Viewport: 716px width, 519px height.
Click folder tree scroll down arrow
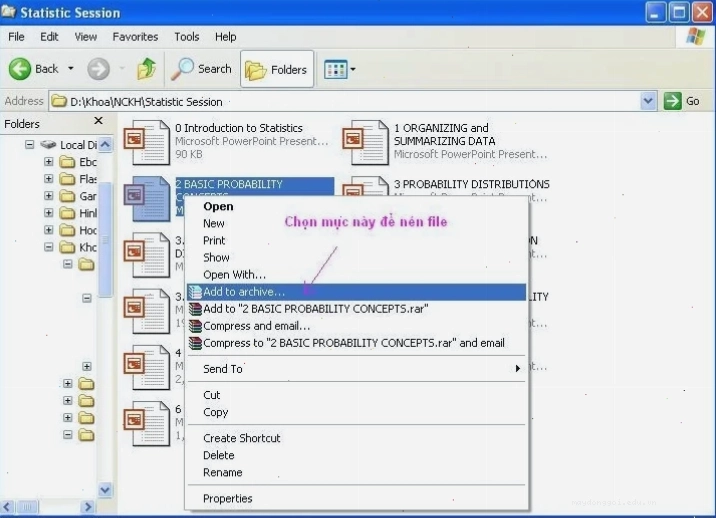(105, 490)
